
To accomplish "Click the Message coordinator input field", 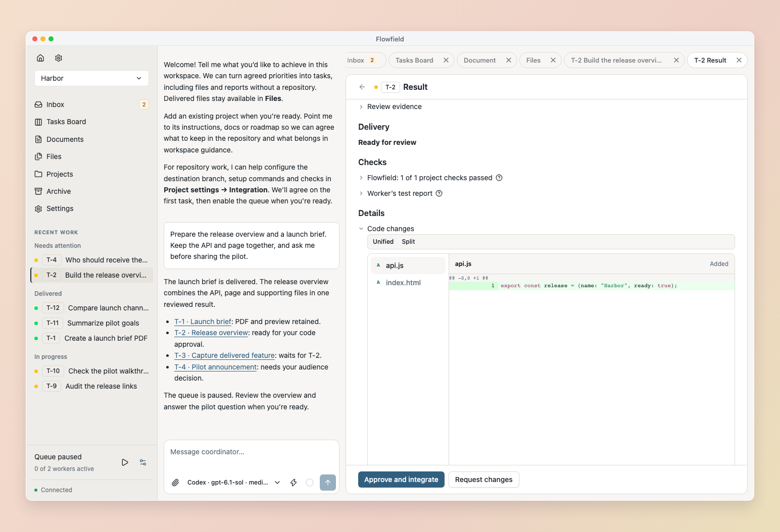I will tap(251, 452).
